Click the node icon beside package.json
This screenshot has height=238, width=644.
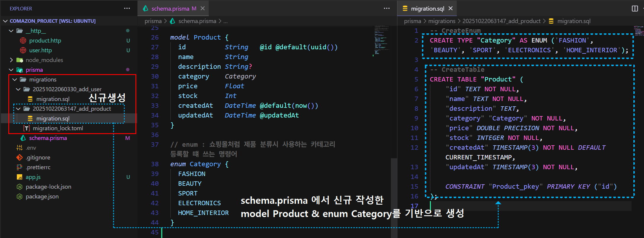coord(20,196)
